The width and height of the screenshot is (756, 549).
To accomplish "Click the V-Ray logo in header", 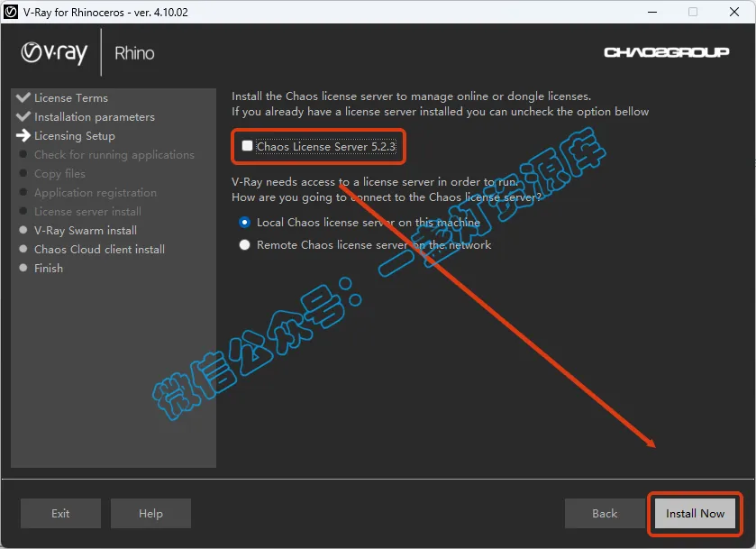I will 54,52.
